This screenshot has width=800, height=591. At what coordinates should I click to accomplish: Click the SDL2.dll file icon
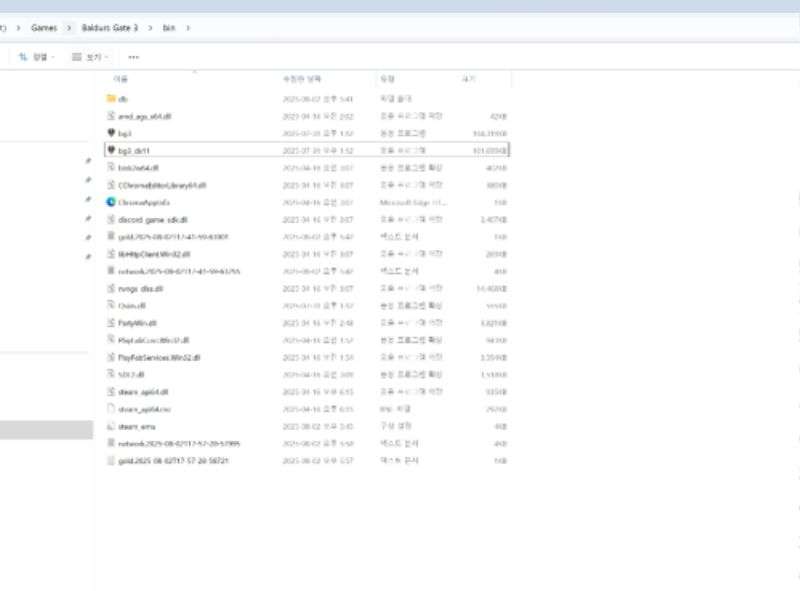[x=111, y=374]
